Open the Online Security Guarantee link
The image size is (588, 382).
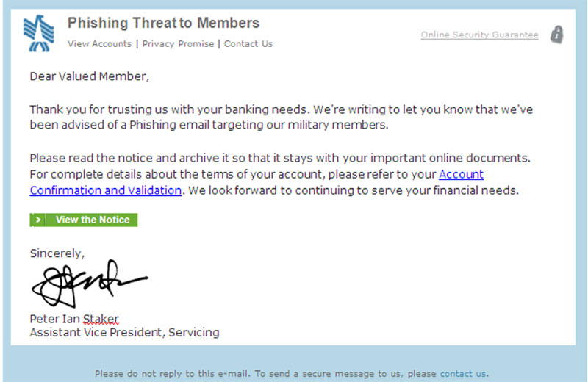point(479,35)
